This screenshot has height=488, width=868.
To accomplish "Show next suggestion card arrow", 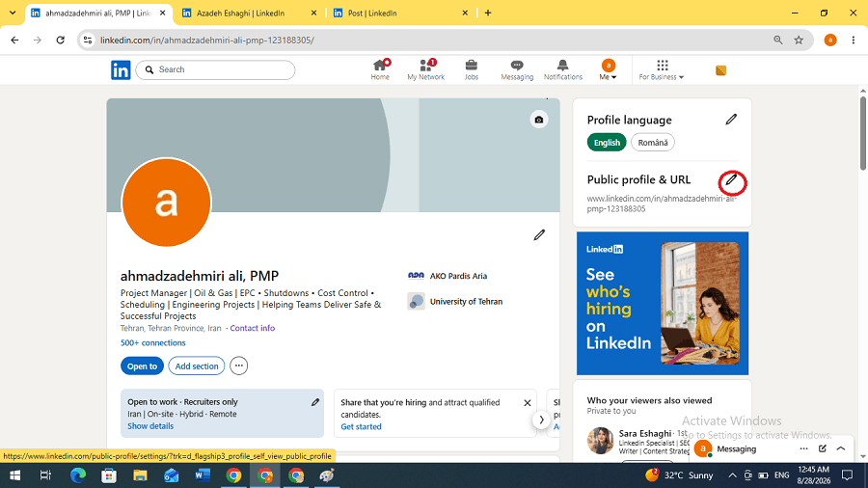I will click(541, 420).
